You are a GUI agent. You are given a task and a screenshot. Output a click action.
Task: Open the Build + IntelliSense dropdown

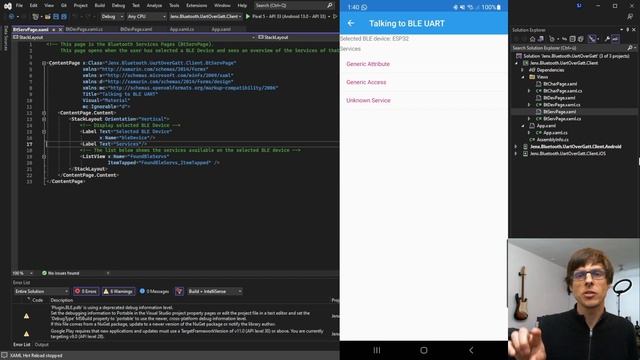[x=215, y=291]
